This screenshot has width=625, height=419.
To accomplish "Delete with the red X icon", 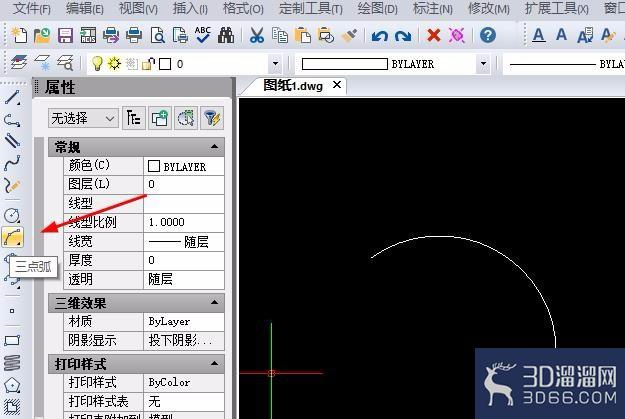I will (x=434, y=35).
